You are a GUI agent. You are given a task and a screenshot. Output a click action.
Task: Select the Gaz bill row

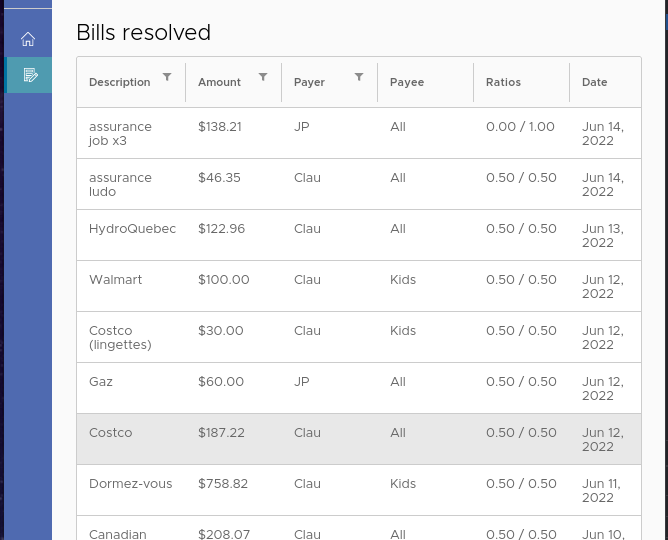(x=101, y=383)
